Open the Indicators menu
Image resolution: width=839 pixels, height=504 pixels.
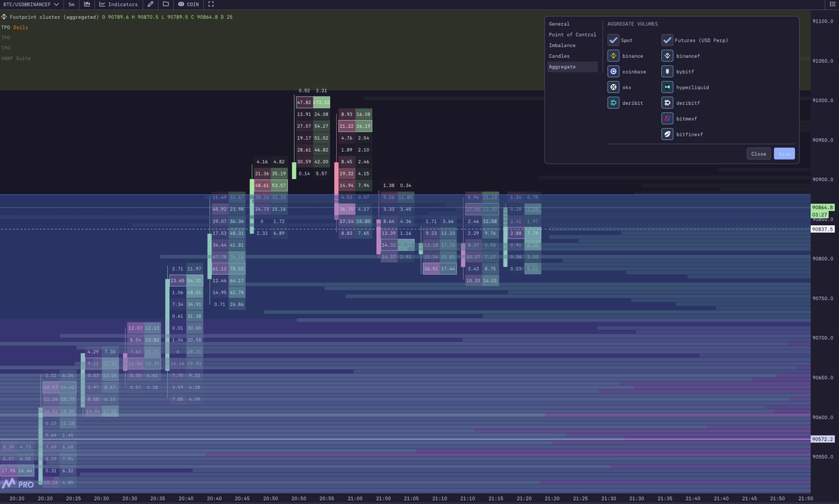pyautogui.click(x=118, y=4)
